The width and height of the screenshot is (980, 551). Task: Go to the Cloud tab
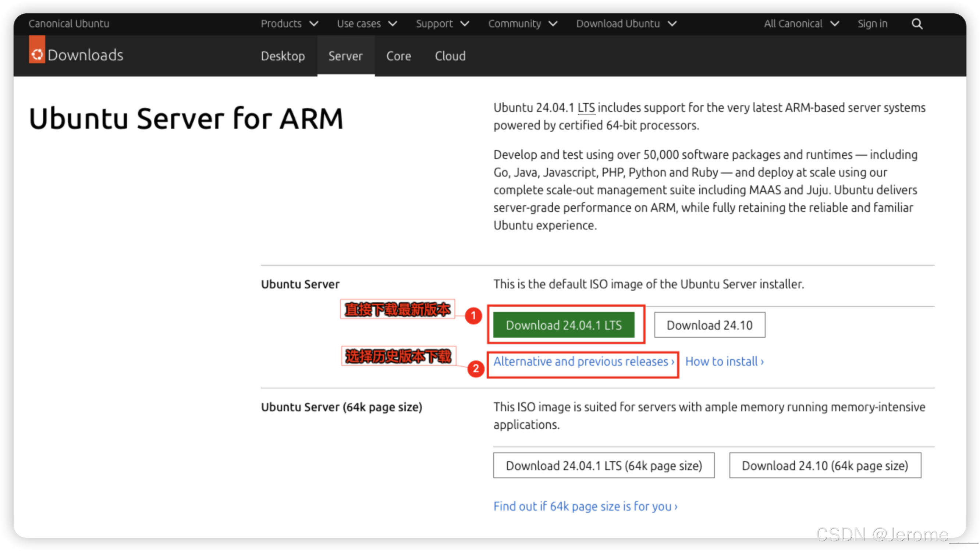(x=450, y=56)
